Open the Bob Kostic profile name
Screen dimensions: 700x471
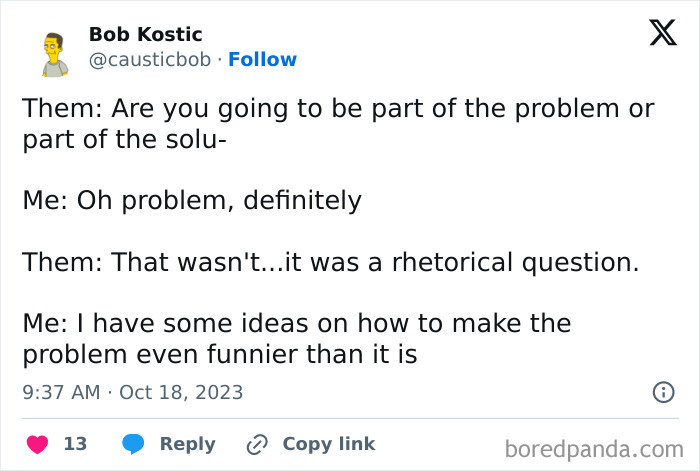(145, 35)
